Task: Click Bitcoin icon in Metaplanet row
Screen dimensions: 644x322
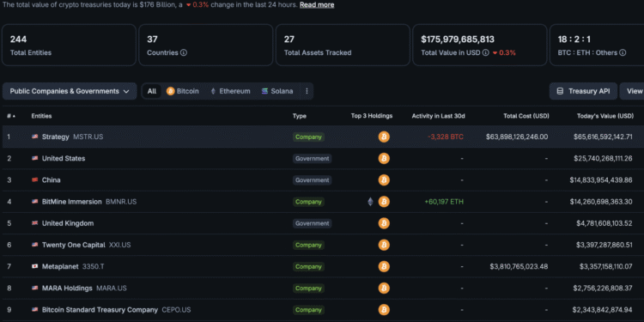Action: [384, 266]
